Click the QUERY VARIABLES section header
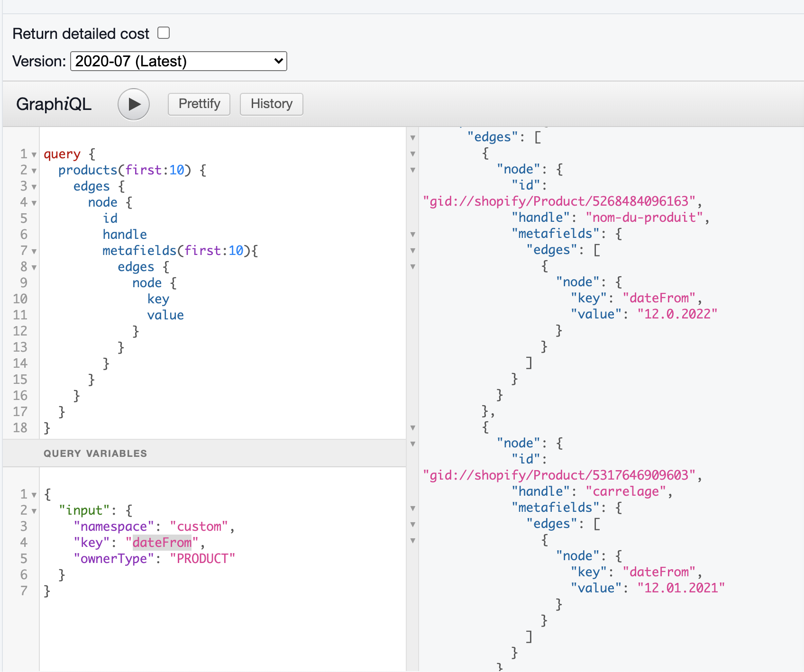804x672 pixels. point(95,453)
